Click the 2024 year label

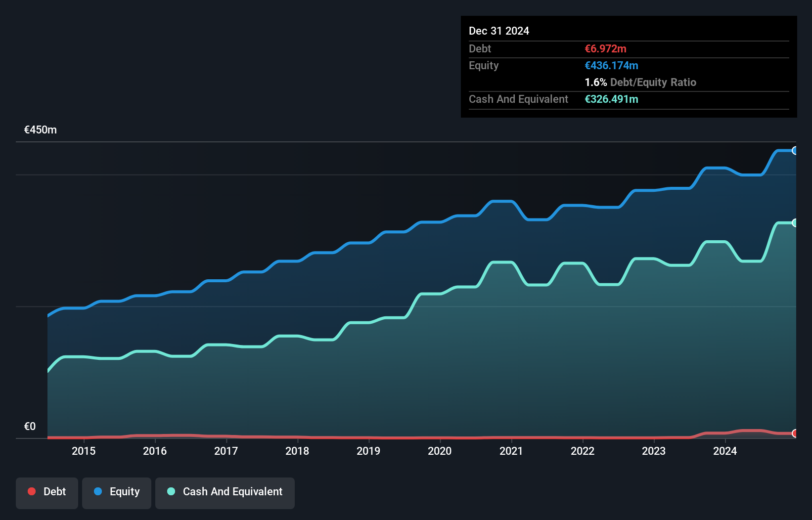(x=725, y=451)
